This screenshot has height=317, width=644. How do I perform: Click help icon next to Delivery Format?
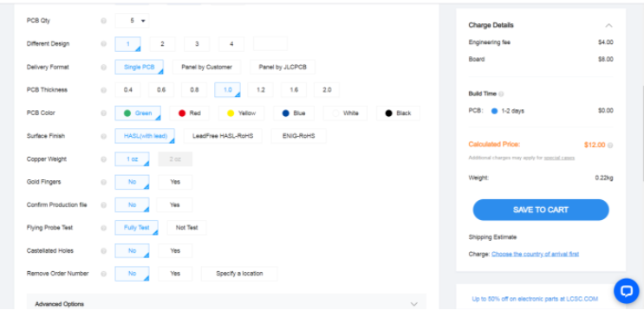pos(103,67)
